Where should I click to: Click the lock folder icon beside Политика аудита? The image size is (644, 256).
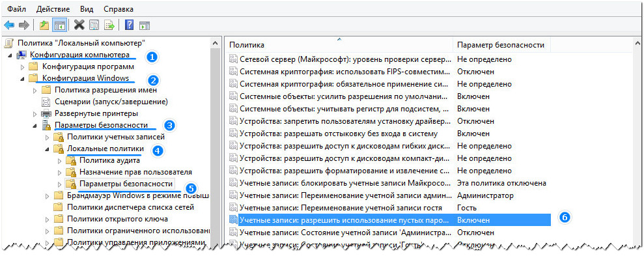click(70, 160)
